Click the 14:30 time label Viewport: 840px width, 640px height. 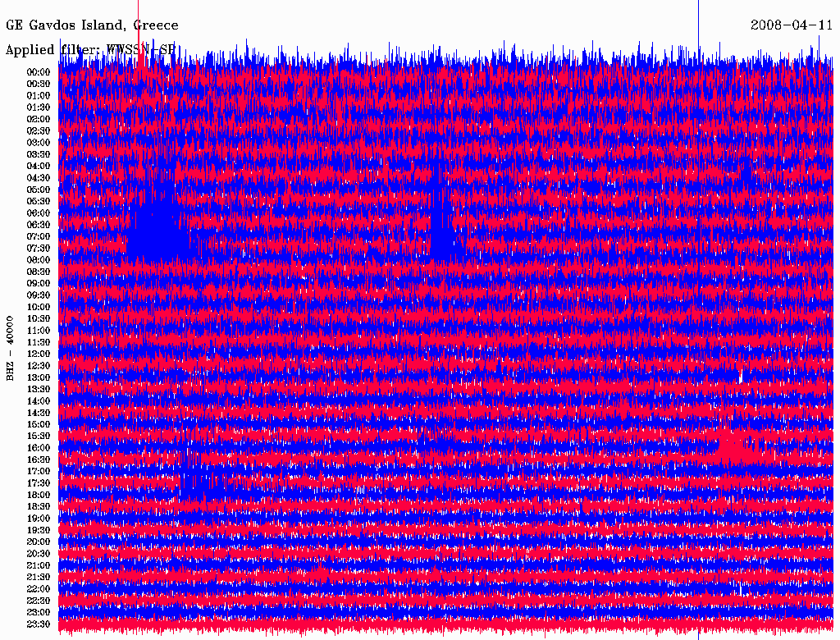pyautogui.click(x=39, y=414)
